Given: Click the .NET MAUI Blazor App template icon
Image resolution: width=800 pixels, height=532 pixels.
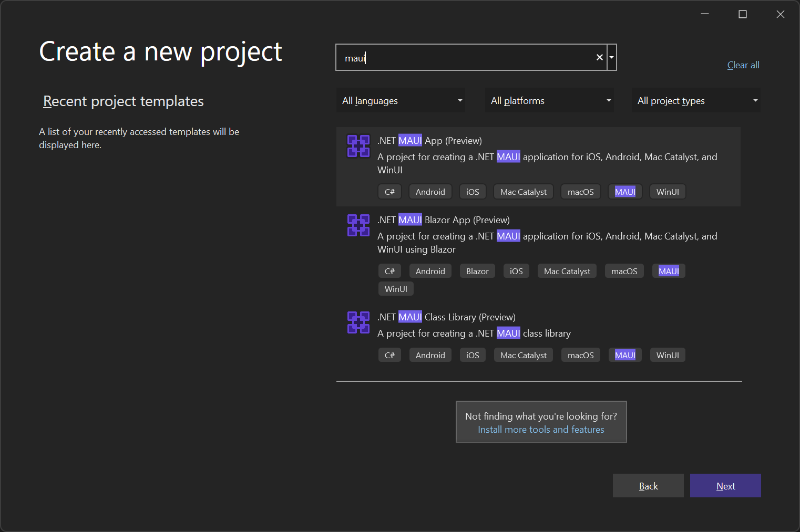Looking at the screenshot, I should [x=358, y=225].
